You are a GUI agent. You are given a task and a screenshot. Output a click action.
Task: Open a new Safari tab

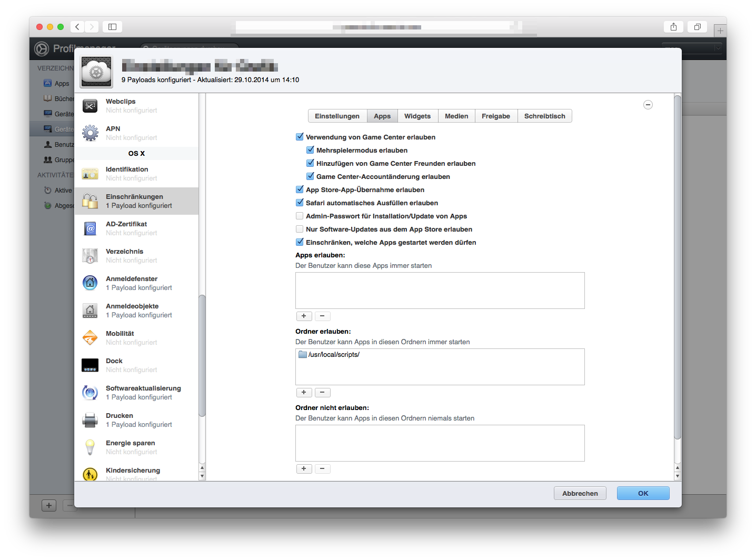(720, 31)
